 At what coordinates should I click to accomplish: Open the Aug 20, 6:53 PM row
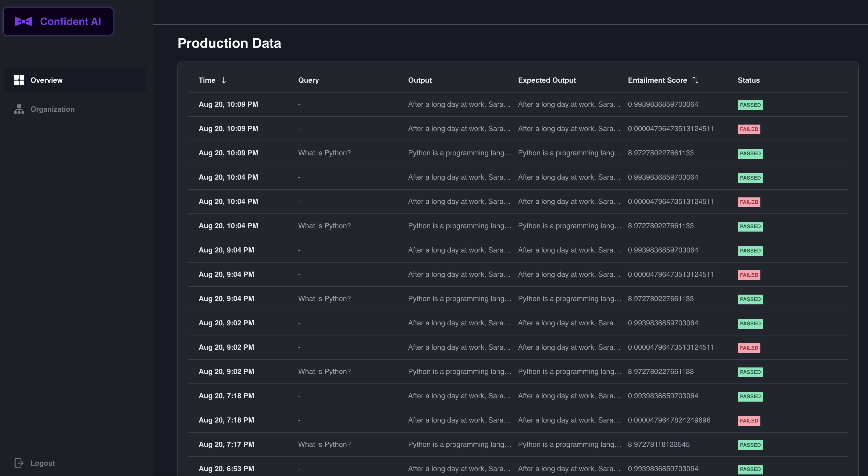[x=226, y=469]
